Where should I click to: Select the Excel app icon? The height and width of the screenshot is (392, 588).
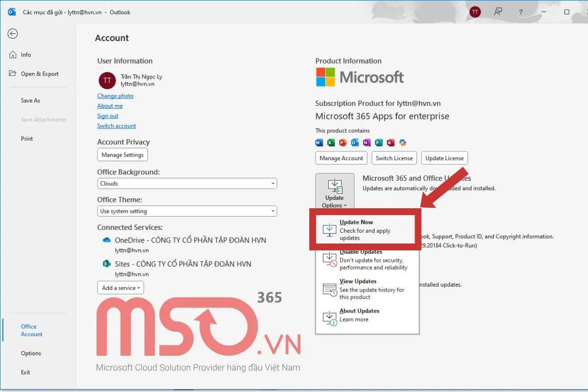(x=331, y=142)
